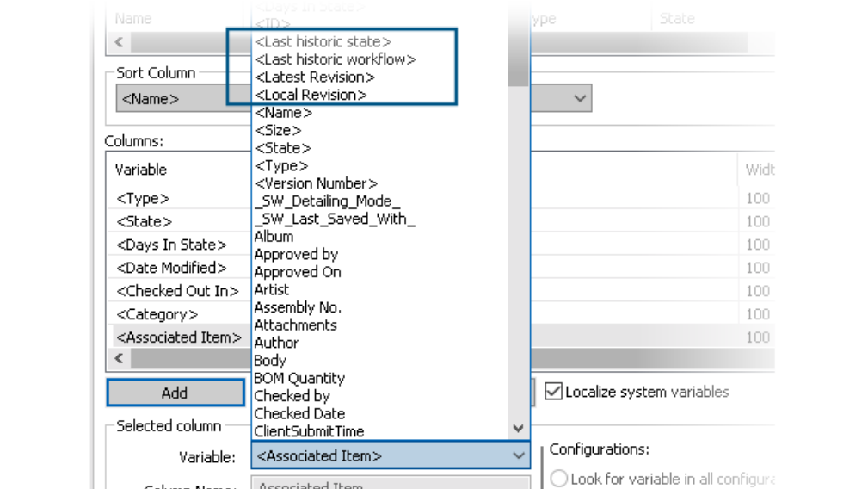Select the <Type> row in Columns list
The width and height of the screenshot is (868, 489).
pos(143,198)
